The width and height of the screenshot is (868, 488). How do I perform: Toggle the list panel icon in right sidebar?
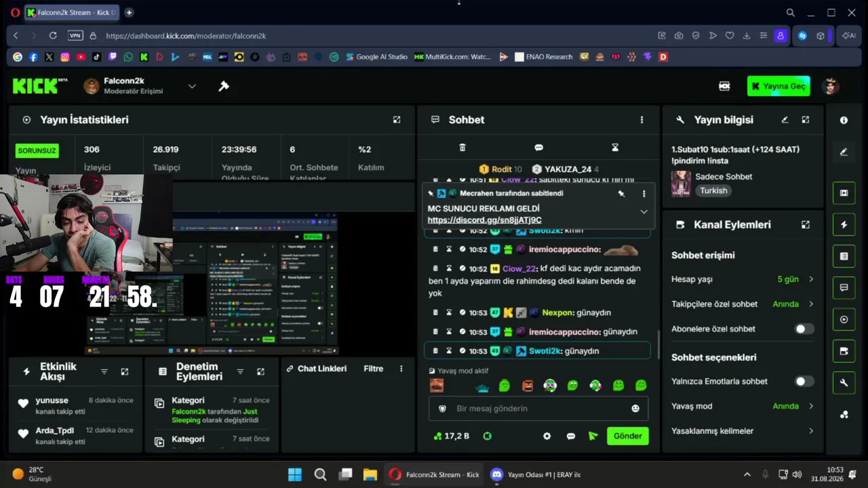[844, 256]
